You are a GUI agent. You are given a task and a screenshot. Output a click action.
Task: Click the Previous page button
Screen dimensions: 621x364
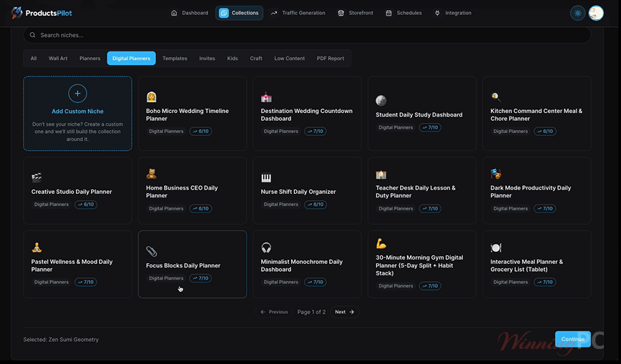point(274,312)
